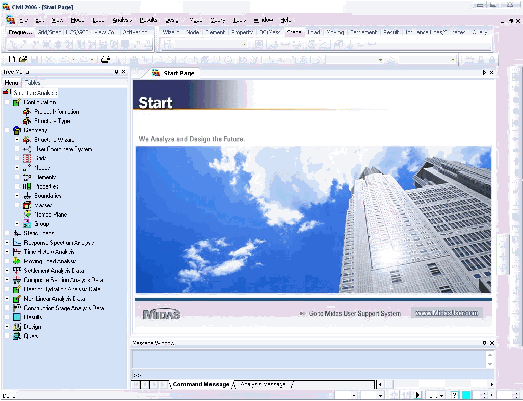Open the Result toolbar tab
This screenshot has width=523, height=401.
(391, 32)
